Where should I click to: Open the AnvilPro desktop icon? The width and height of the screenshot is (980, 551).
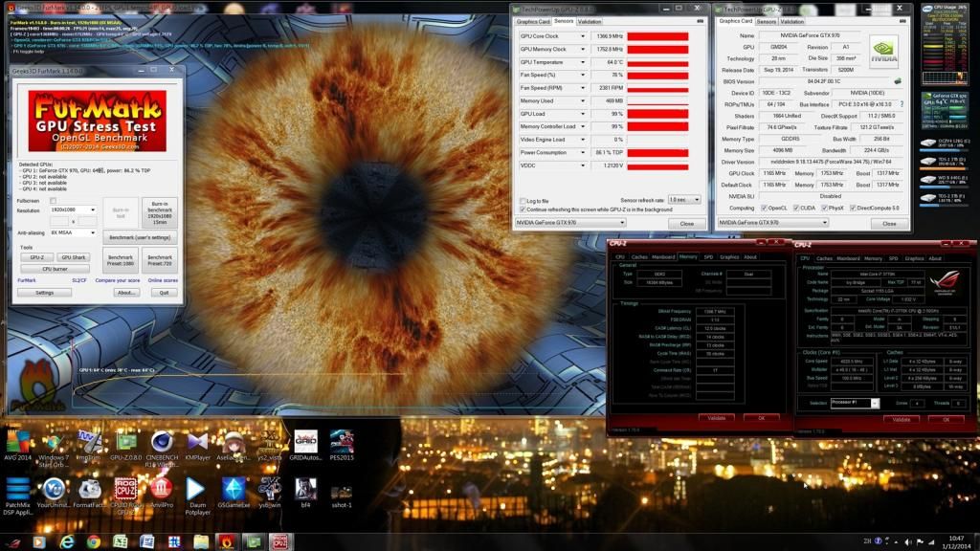point(162,493)
